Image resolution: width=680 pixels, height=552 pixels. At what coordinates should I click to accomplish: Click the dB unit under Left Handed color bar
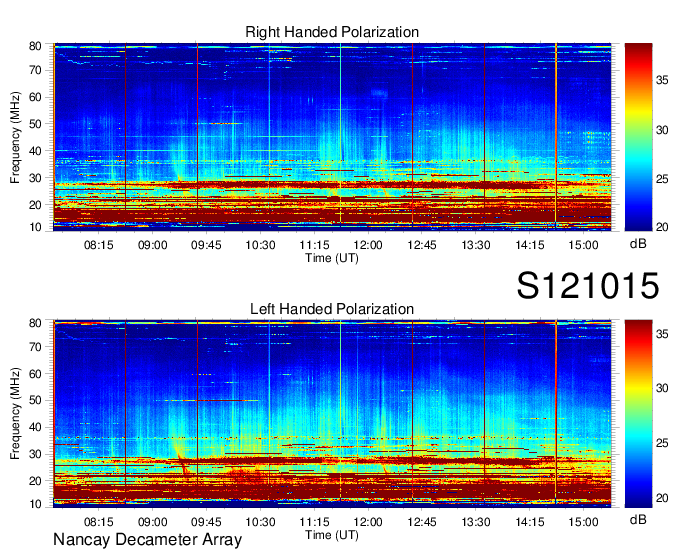pyautogui.click(x=638, y=520)
